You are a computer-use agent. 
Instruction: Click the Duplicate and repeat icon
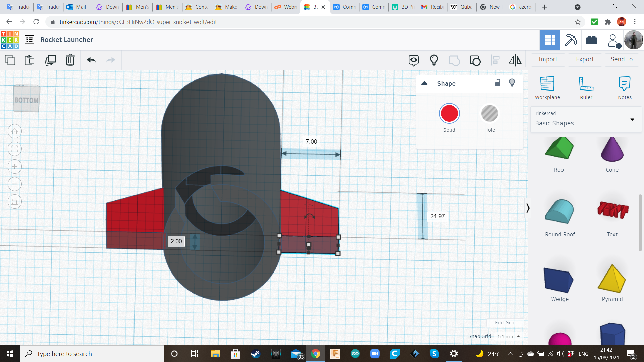pyautogui.click(x=50, y=60)
